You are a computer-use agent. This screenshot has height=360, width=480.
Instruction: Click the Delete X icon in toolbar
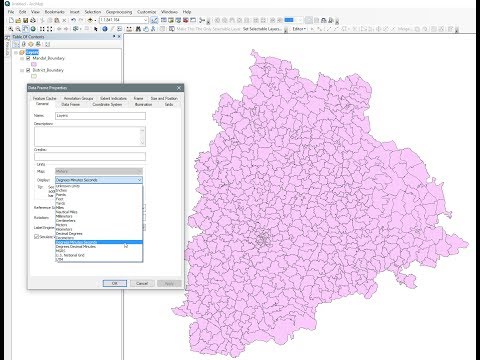pyautogui.click(x=64, y=20)
